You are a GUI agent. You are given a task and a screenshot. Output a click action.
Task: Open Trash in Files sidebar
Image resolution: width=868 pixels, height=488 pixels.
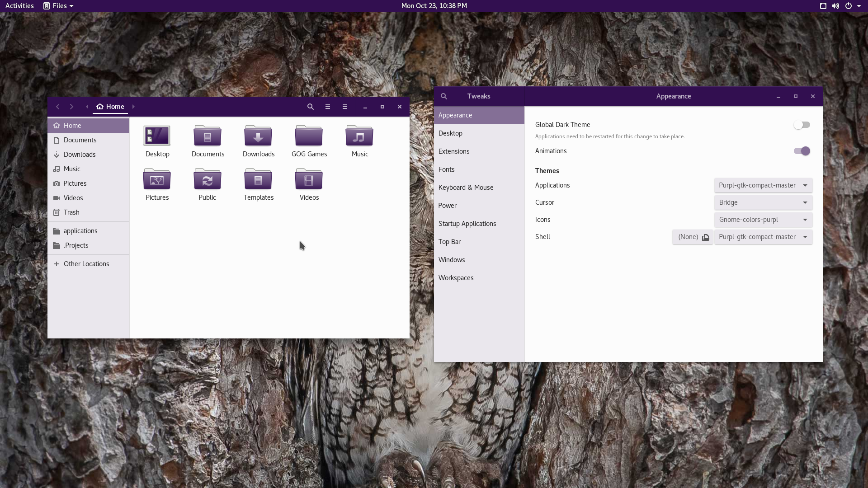(x=89, y=212)
